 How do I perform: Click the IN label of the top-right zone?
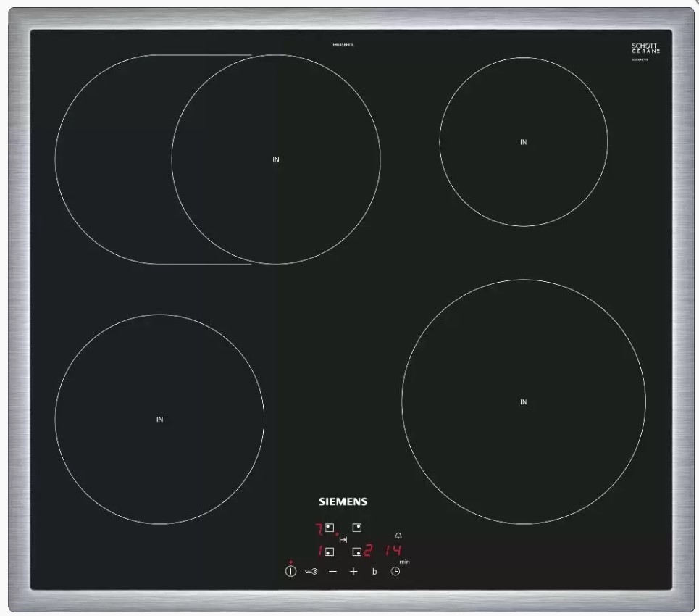[523, 142]
